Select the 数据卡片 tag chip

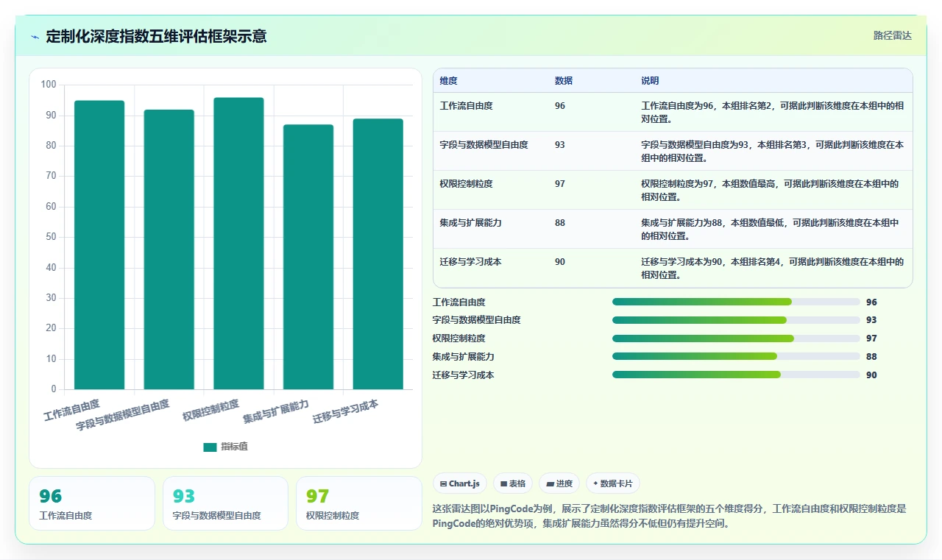point(613,483)
